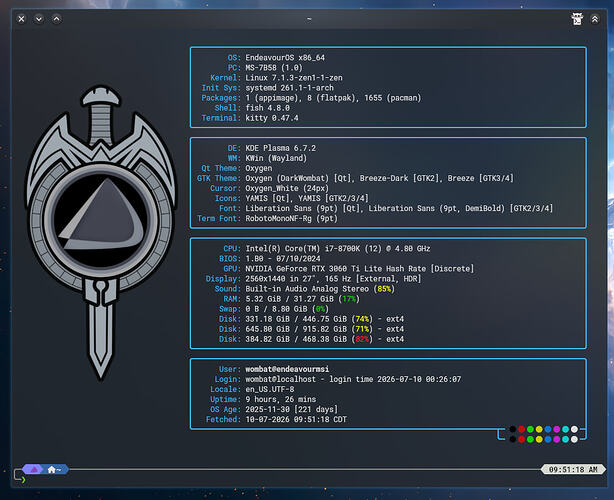Maximize window with the up-chevron title button
Viewport: 614px width, 500px height.
[57, 19]
